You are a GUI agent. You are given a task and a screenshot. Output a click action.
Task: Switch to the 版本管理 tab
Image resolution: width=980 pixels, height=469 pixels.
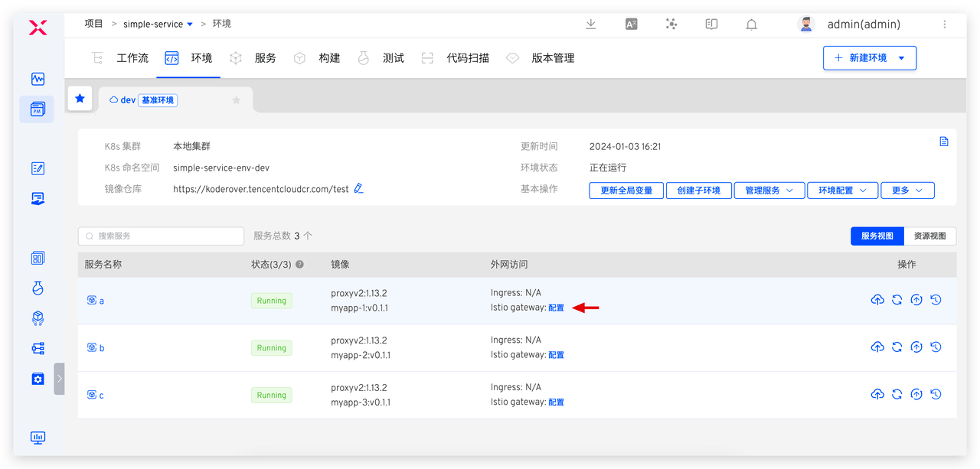pyautogui.click(x=541, y=58)
